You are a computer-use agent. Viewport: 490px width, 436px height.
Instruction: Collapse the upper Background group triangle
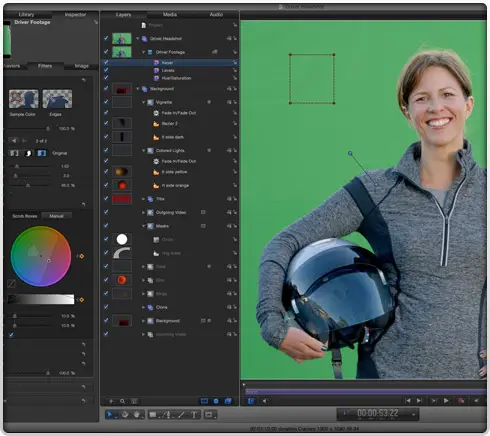137,89
